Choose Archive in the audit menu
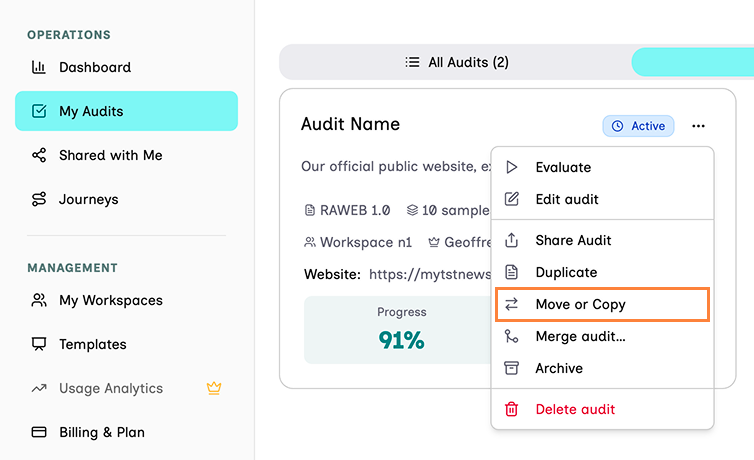The width and height of the screenshot is (754, 460). (x=602, y=368)
